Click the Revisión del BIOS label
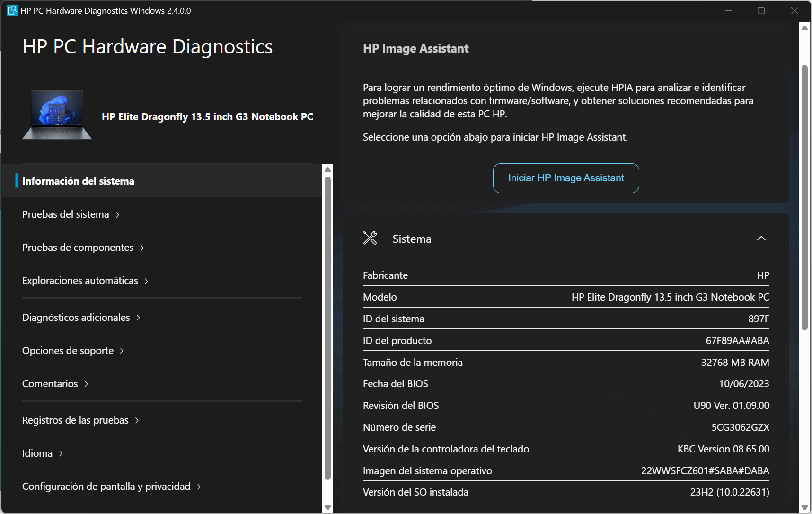This screenshot has width=812, height=514. pos(401,406)
